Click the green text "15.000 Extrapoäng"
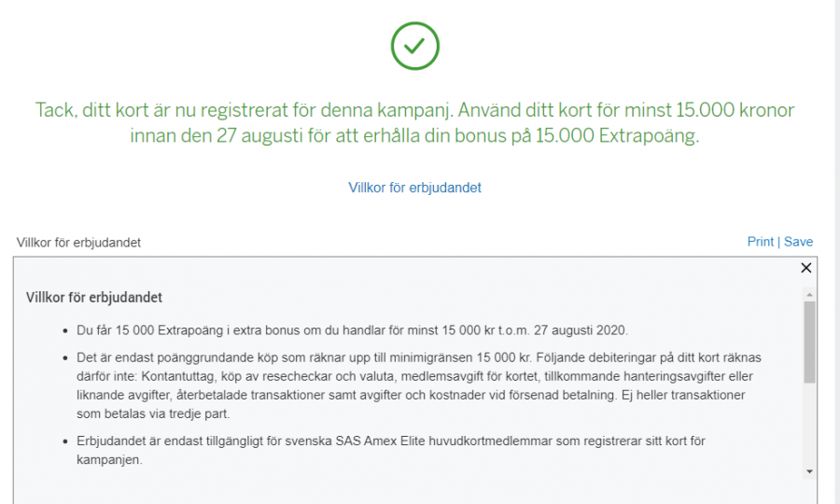Screen dimensions: 840x504 coord(623,136)
